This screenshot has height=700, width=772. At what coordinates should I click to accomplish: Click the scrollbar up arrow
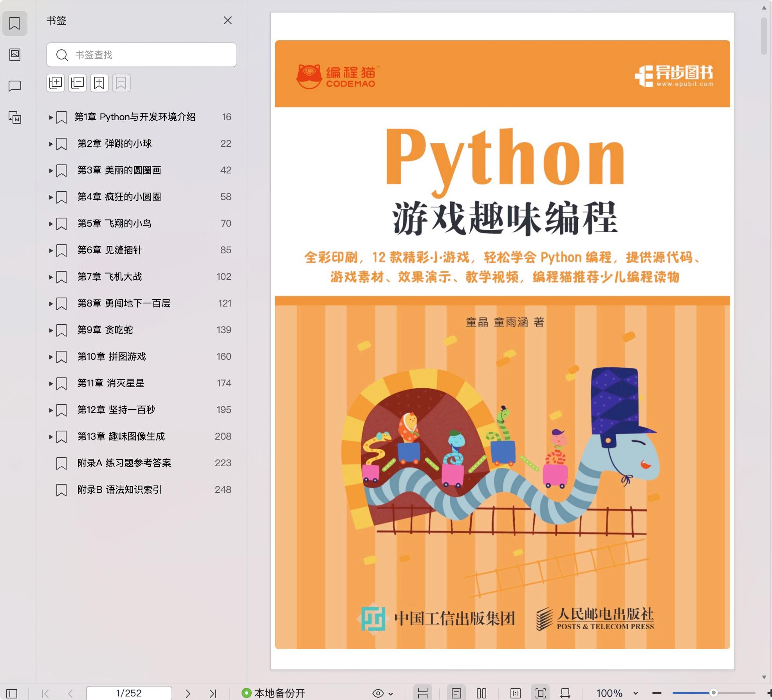coord(764,8)
